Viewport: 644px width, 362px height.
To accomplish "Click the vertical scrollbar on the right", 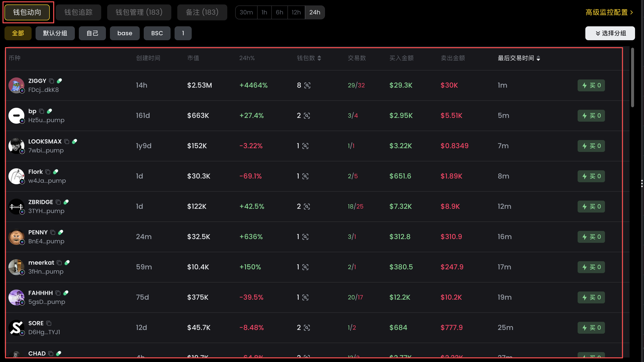I will [x=633, y=77].
